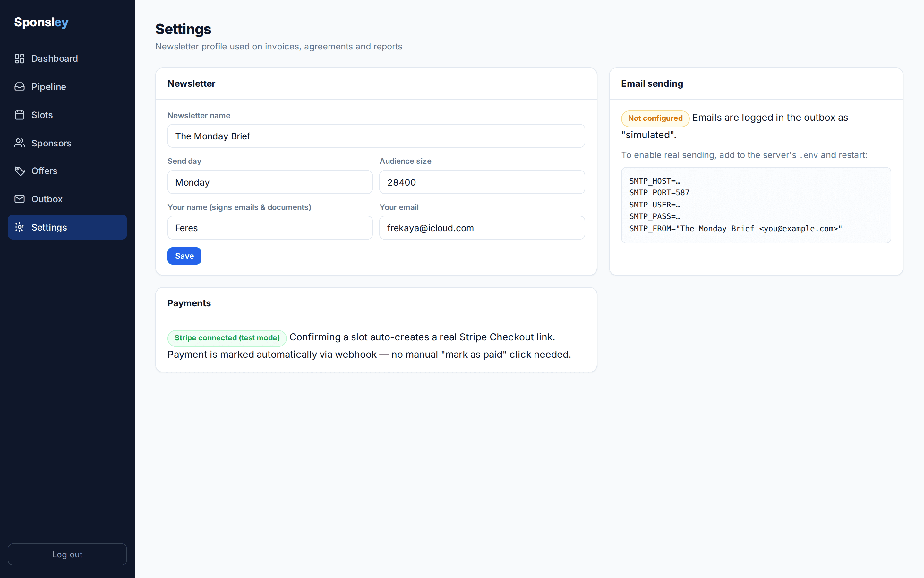Click the Stripe connected (test mode) badge
This screenshot has height=578, width=924.
227,338
